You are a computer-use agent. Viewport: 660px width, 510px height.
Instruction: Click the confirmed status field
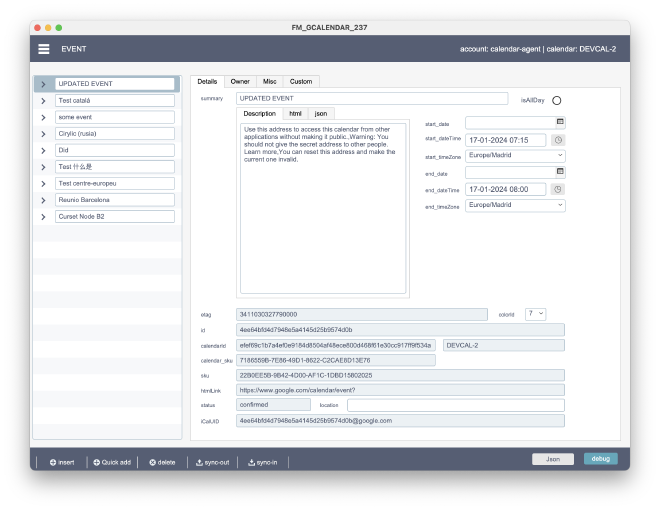pos(273,405)
